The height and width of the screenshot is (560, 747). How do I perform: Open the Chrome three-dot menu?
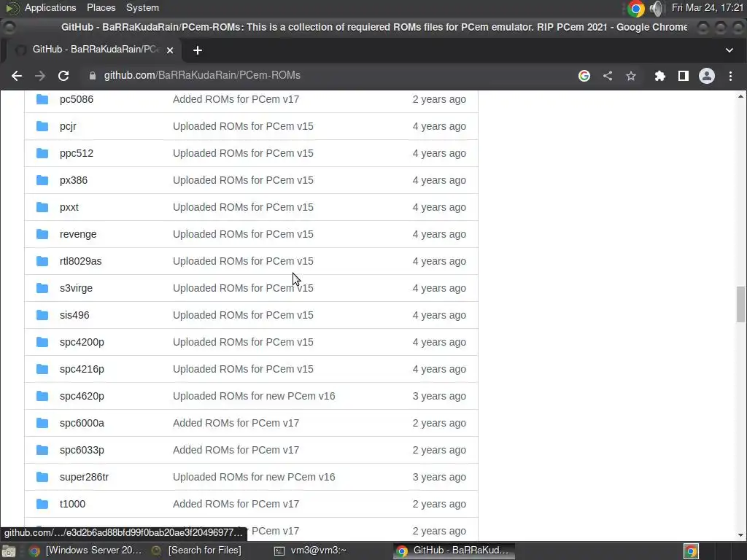[730, 76]
